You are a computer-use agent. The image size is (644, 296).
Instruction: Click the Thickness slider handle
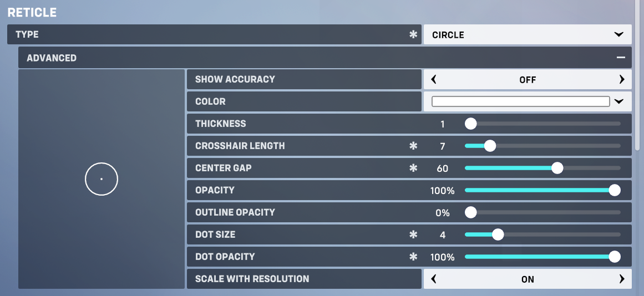(471, 124)
